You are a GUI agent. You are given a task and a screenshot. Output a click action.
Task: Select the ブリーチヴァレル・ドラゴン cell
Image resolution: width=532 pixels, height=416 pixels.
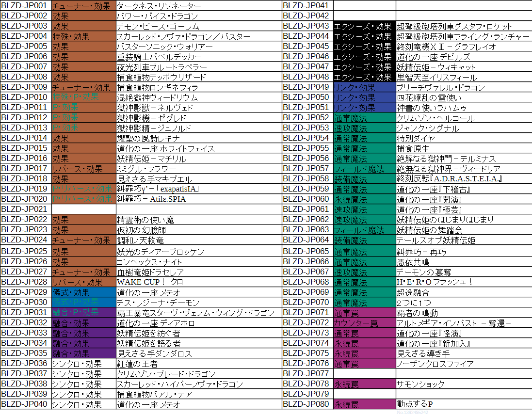click(x=463, y=87)
